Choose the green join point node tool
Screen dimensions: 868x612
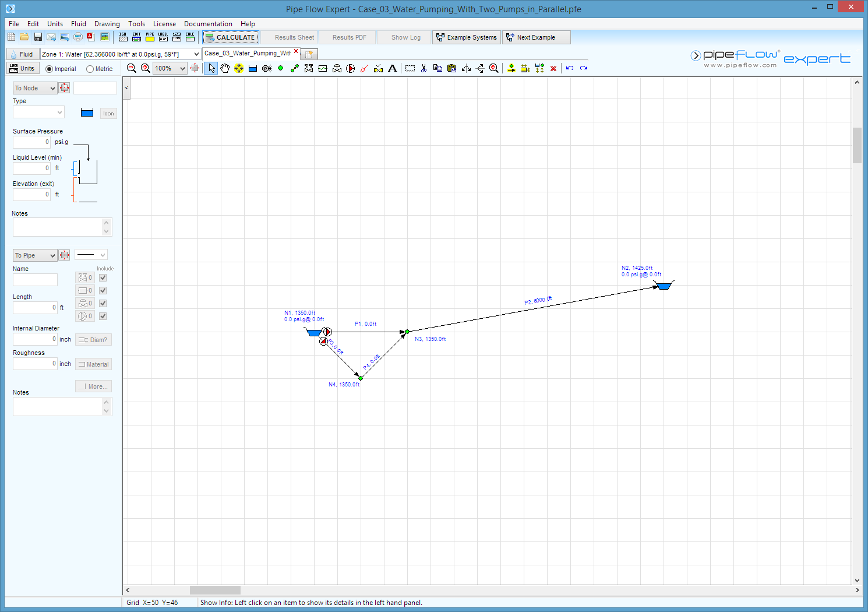281,68
